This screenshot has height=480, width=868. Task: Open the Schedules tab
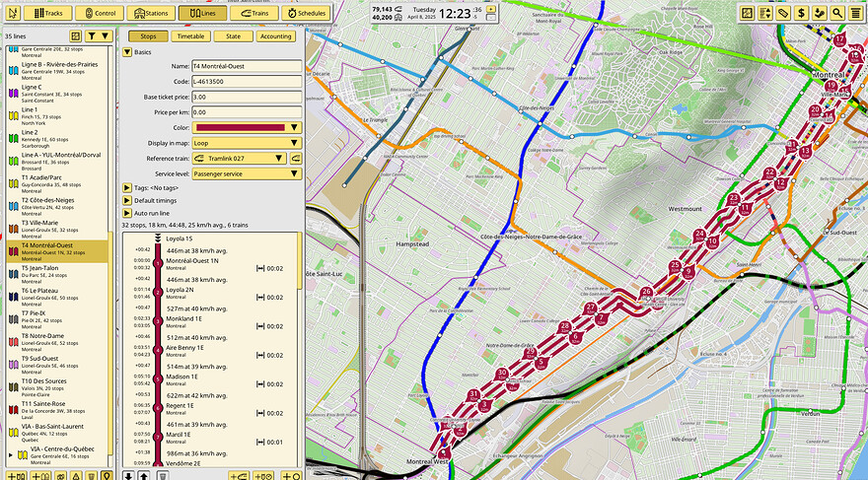306,13
